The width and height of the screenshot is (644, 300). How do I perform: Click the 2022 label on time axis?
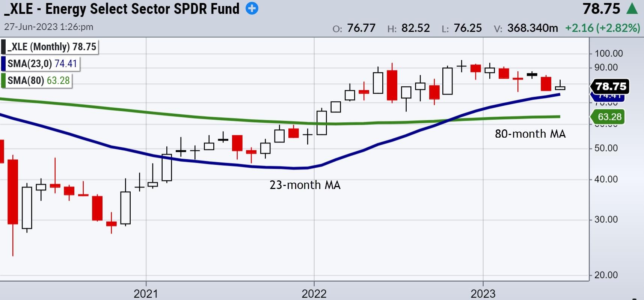pos(314,293)
